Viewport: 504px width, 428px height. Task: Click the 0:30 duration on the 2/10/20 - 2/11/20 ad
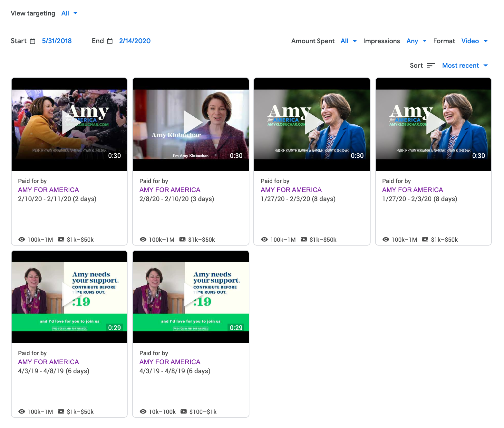pos(114,156)
